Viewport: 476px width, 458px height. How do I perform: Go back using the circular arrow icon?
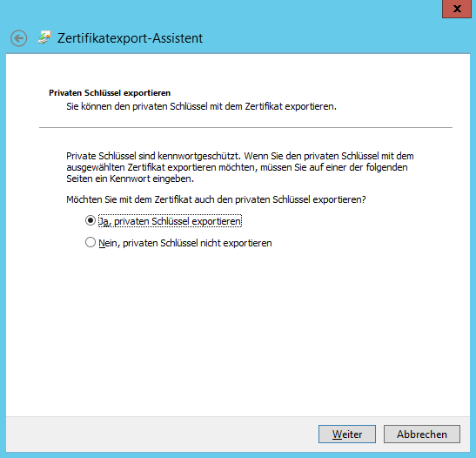pyautogui.click(x=18, y=38)
